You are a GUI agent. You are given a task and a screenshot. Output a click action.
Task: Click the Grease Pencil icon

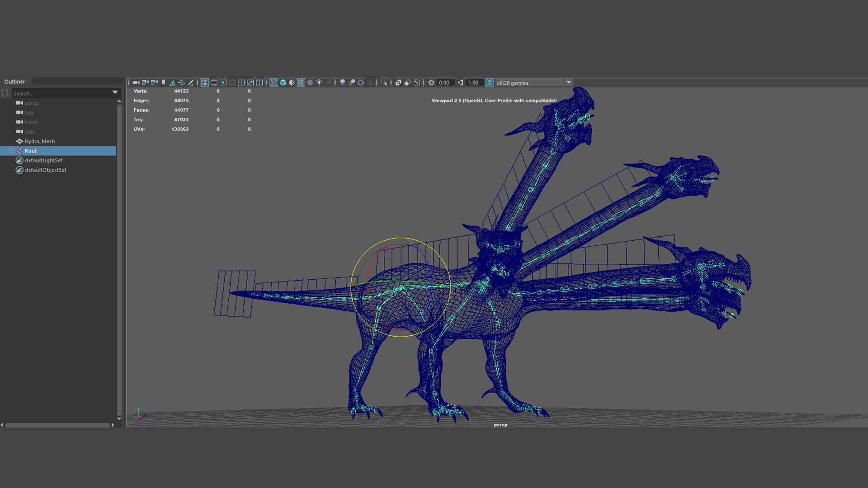point(190,83)
